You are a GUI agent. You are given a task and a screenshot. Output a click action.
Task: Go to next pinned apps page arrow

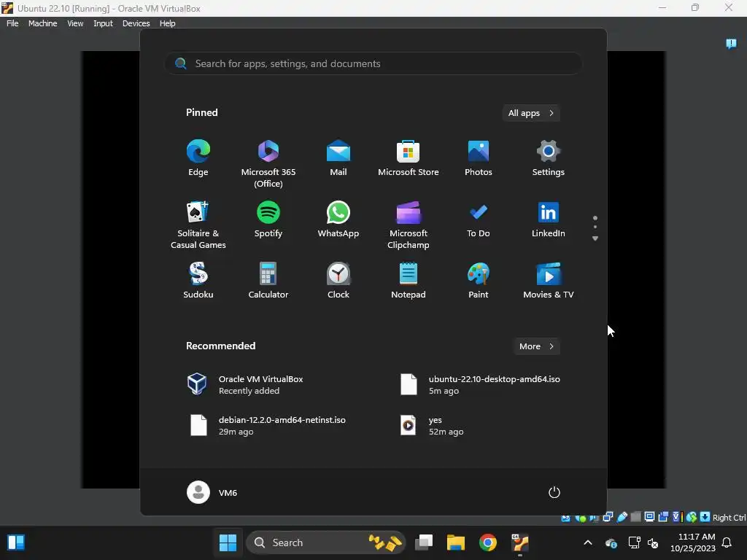click(595, 238)
